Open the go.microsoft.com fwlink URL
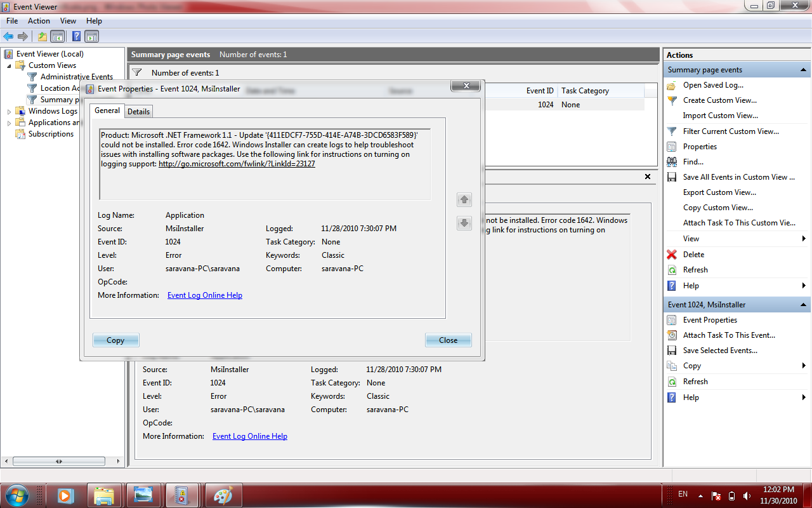Screen dimensions: 812x508 tap(237, 164)
